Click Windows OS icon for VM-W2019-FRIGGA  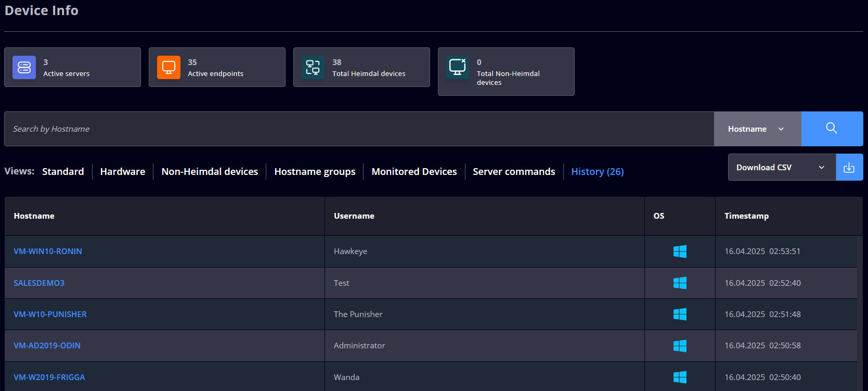pos(680,377)
